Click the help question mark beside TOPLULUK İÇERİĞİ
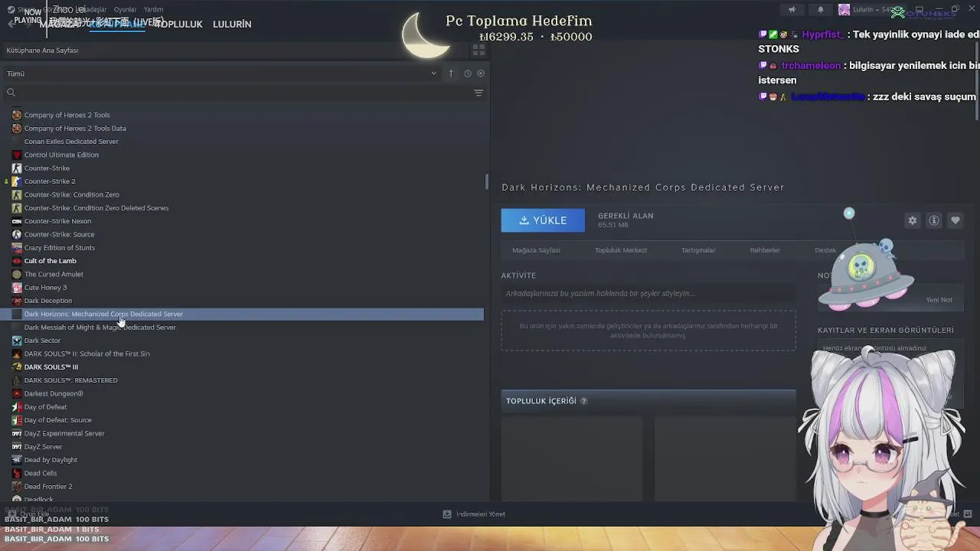The image size is (980, 551). [583, 401]
